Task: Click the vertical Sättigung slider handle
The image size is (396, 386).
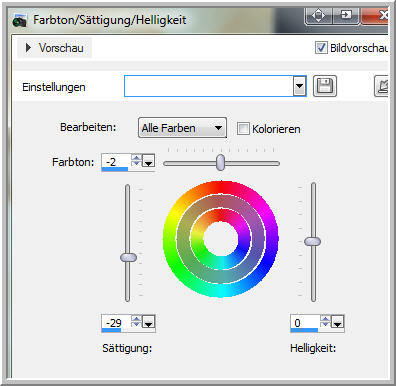Action: point(128,257)
